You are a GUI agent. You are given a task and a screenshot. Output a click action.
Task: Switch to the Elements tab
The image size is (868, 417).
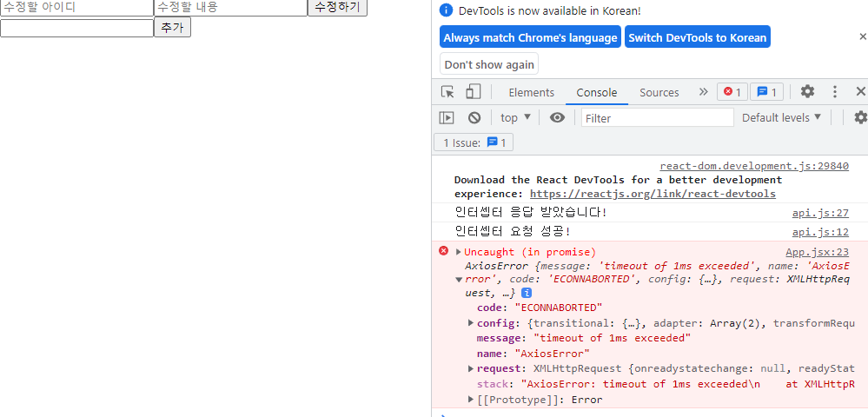[532, 92]
